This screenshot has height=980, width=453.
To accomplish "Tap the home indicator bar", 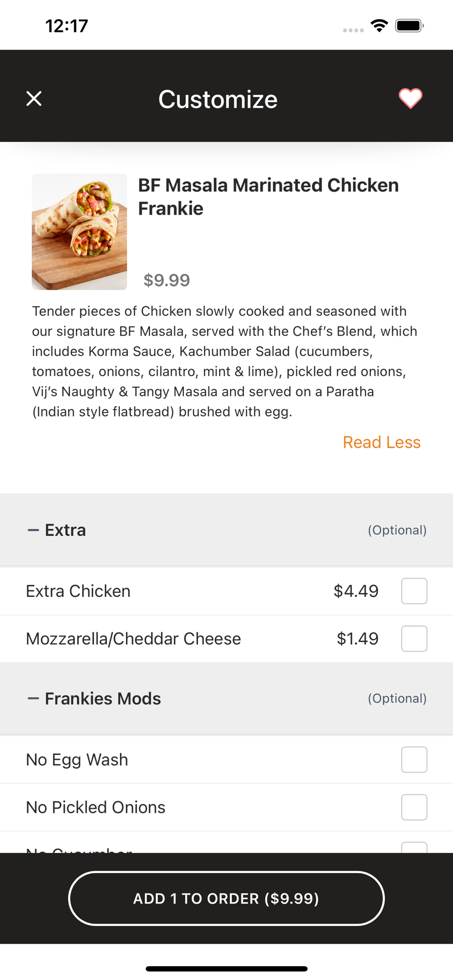I will click(x=226, y=968).
